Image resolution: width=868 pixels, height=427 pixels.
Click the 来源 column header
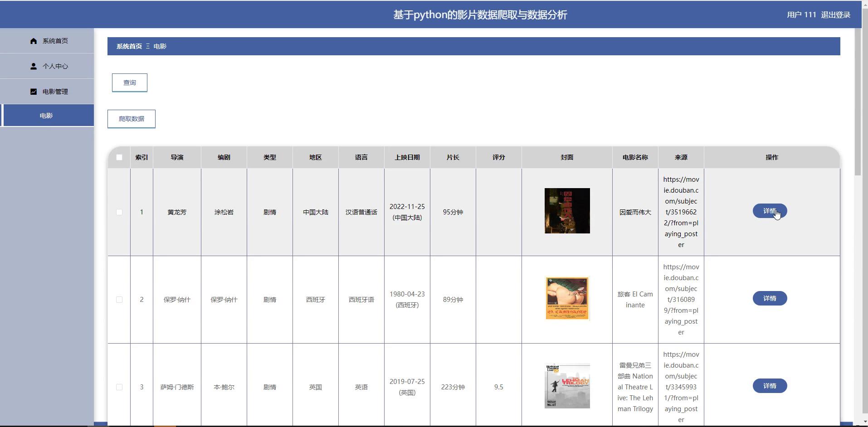point(681,157)
